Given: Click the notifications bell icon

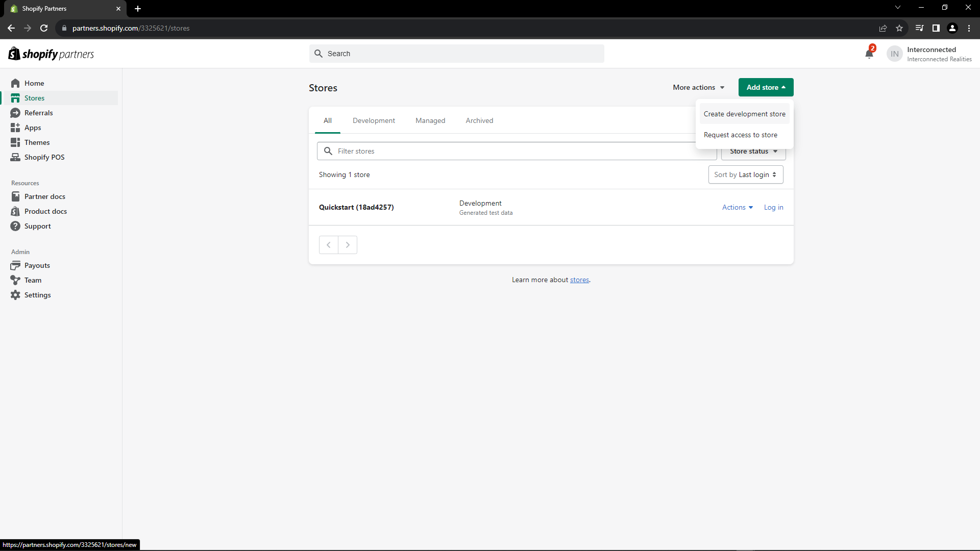Looking at the screenshot, I should point(869,54).
